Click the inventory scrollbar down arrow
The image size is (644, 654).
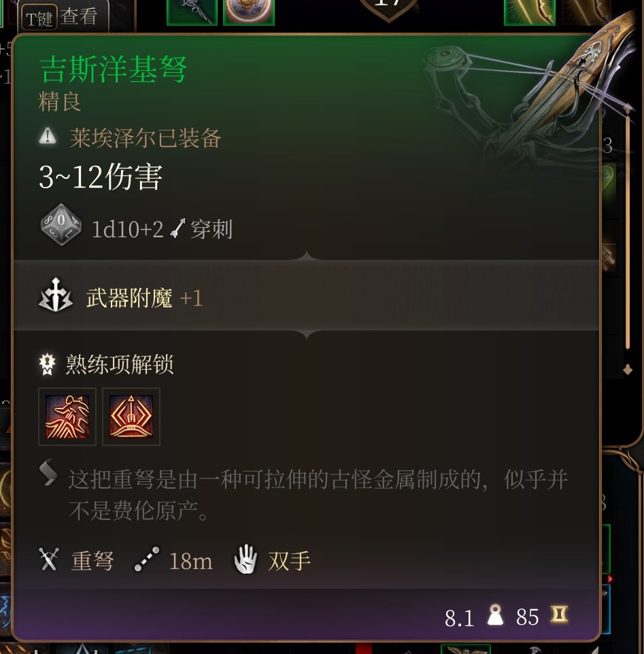(x=628, y=370)
